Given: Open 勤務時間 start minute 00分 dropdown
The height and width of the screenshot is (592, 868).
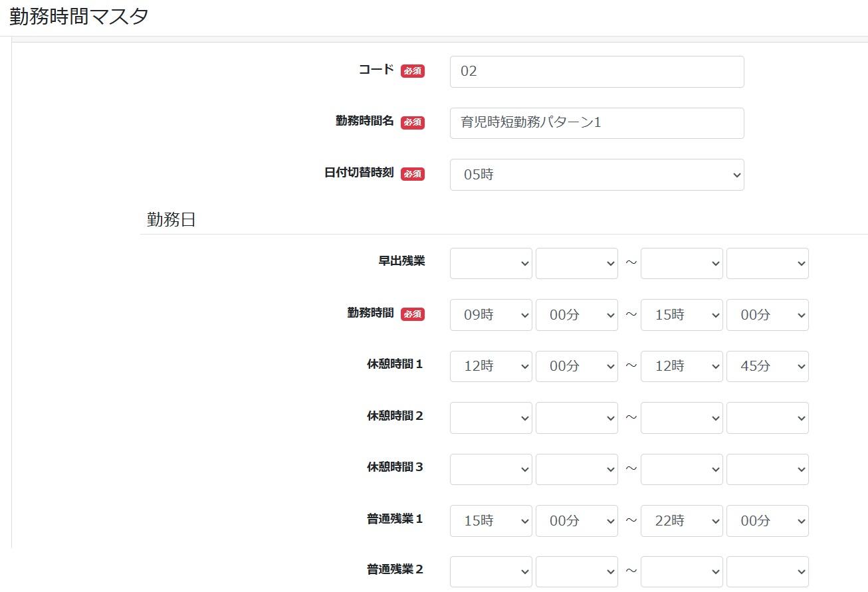Looking at the screenshot, I should click(x=576, y=315).
